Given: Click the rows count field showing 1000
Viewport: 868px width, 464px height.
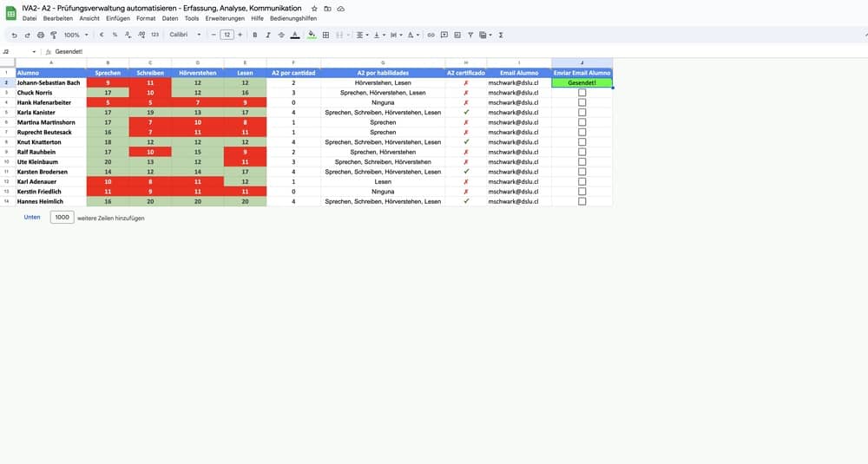Looking at the screenshot, I should tap(62, 218).
